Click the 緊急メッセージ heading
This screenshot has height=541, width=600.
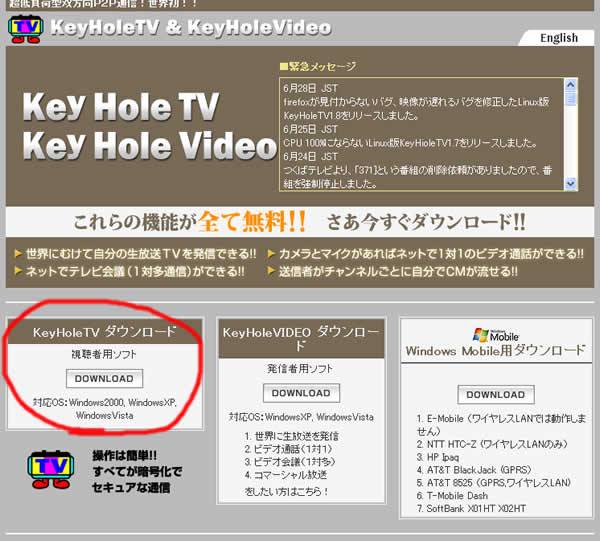coord(318,67)
